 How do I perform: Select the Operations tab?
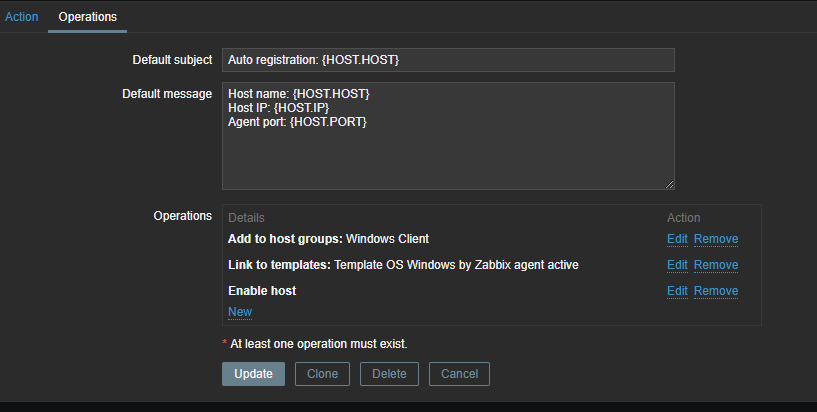[87, 17]
